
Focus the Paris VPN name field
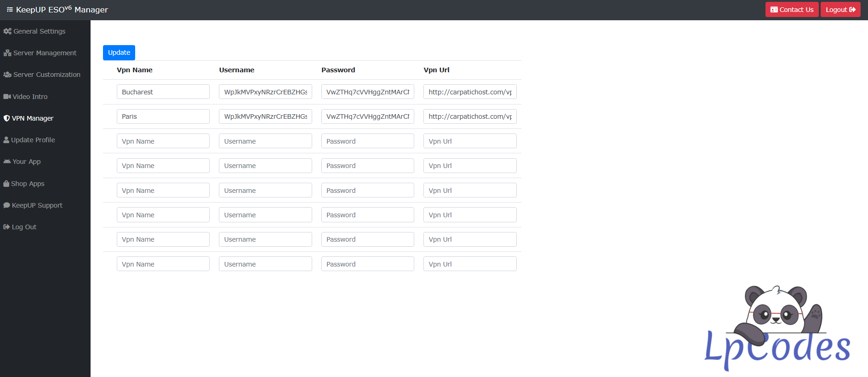point(163,116)
